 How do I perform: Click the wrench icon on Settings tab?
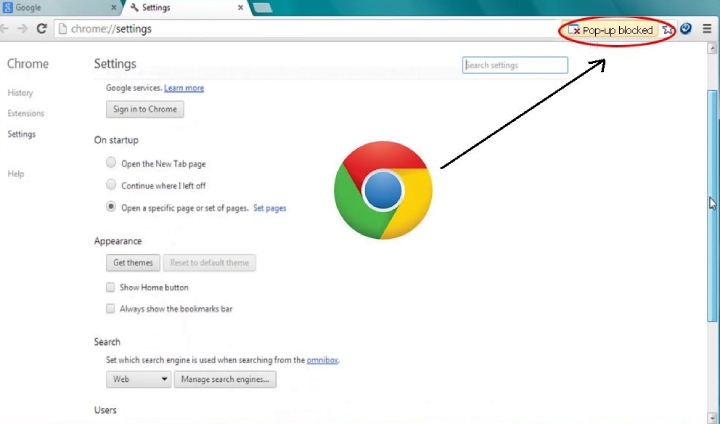click(135, 7)
